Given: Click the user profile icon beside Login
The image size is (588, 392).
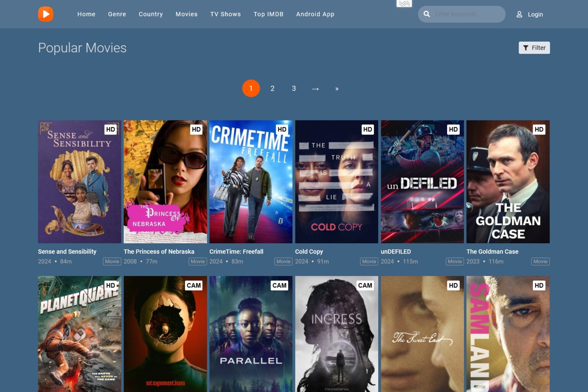Looking at the screenshot, I should [x=519, y=14].
